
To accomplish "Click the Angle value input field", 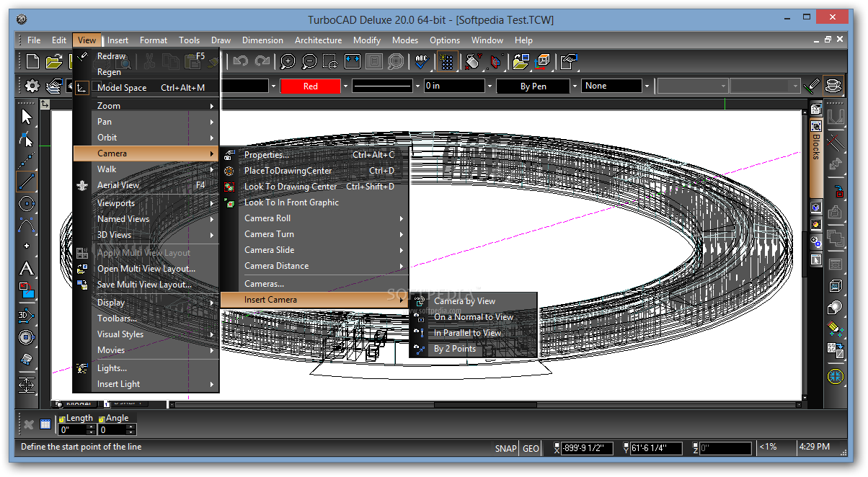I will click(112, 429).
